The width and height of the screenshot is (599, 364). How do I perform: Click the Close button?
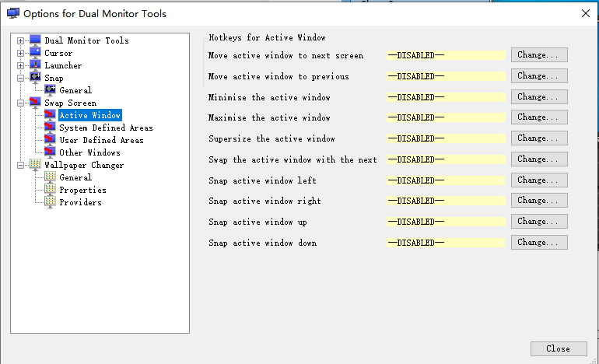coord(559,348)
